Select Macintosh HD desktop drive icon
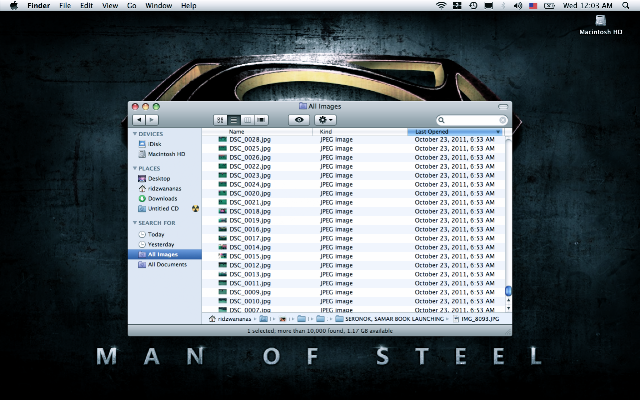The height and width of the screenshot is (400, 640). click(600, 24)
